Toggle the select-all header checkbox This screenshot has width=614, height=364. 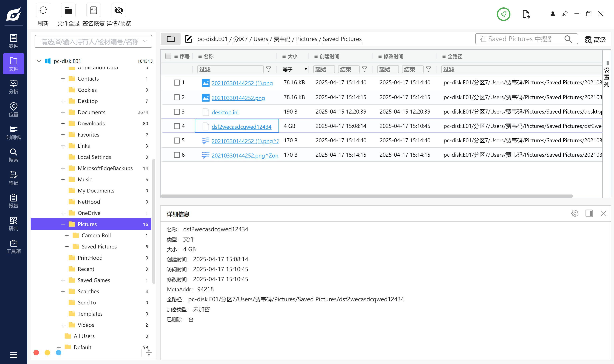click(168, 56)
